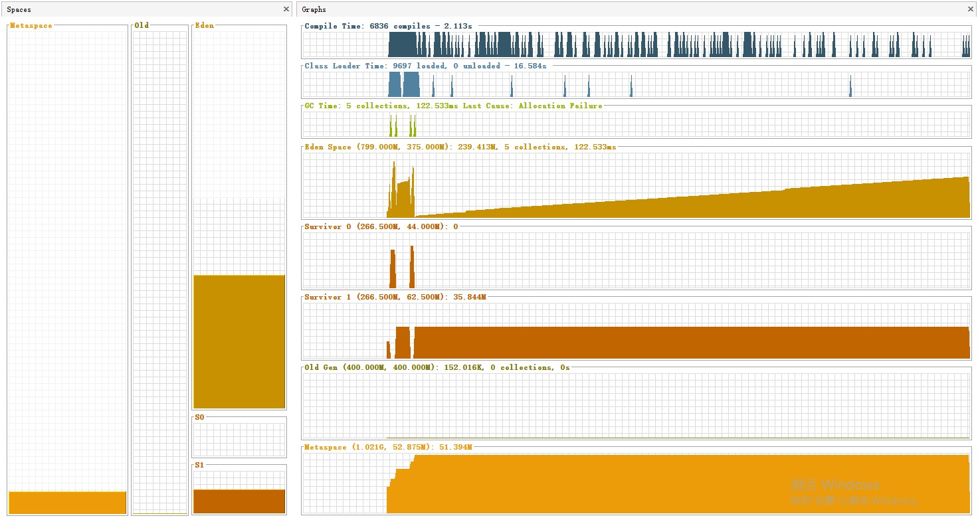
Task: Click 'Eden Space (799.000M, 375.000M)' label
Action: tap(377, 147)
